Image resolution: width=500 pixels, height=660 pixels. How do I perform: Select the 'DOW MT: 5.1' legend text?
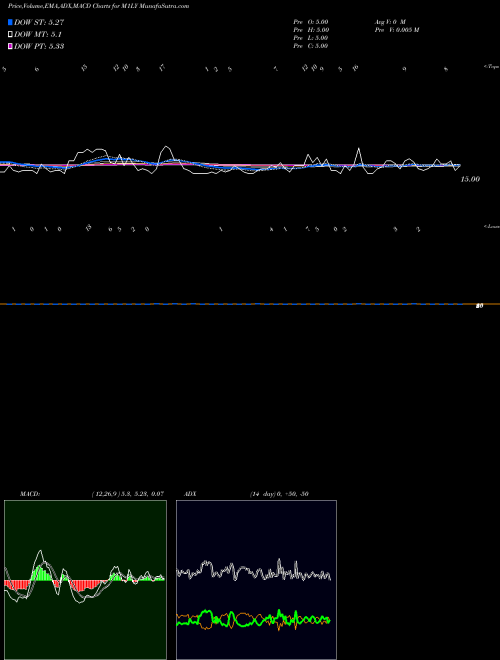[38, 34]
